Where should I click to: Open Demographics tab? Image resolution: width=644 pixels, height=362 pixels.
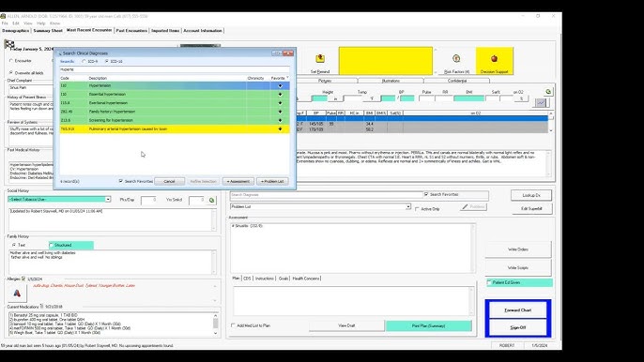coord(16,30)
